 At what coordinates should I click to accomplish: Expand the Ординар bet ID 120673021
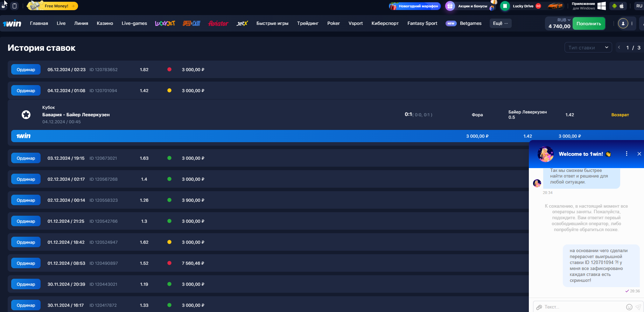26,158
